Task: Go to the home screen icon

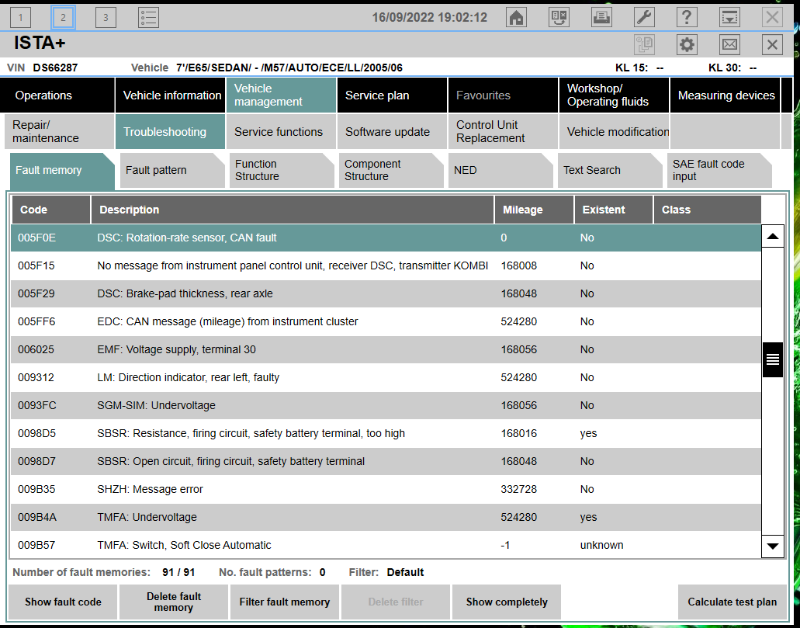Action: (x=516, y=17)
